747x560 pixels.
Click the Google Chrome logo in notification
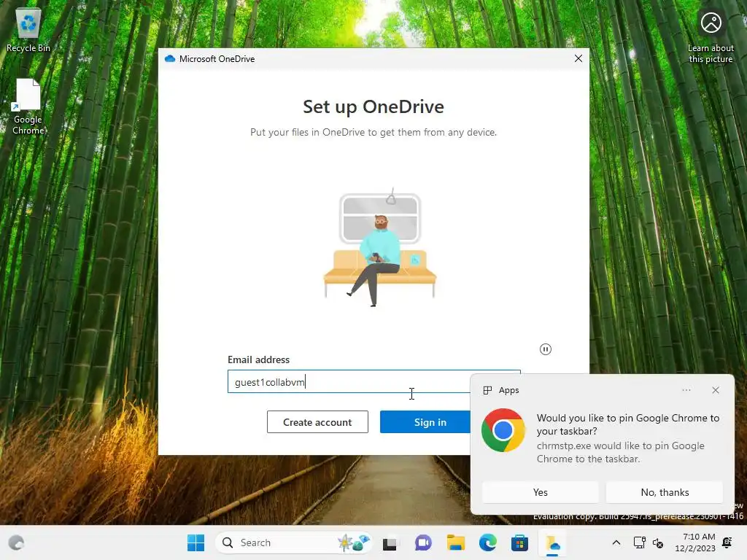(x=503, y=430)
